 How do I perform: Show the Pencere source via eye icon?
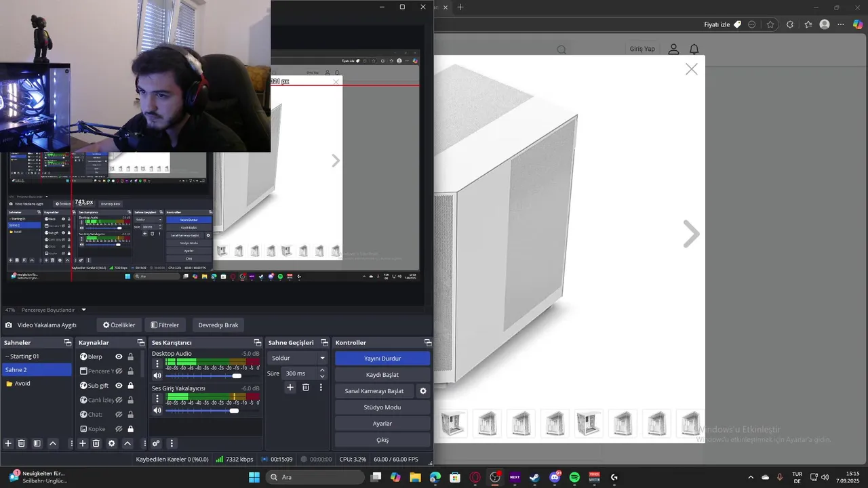click(119, 371)
